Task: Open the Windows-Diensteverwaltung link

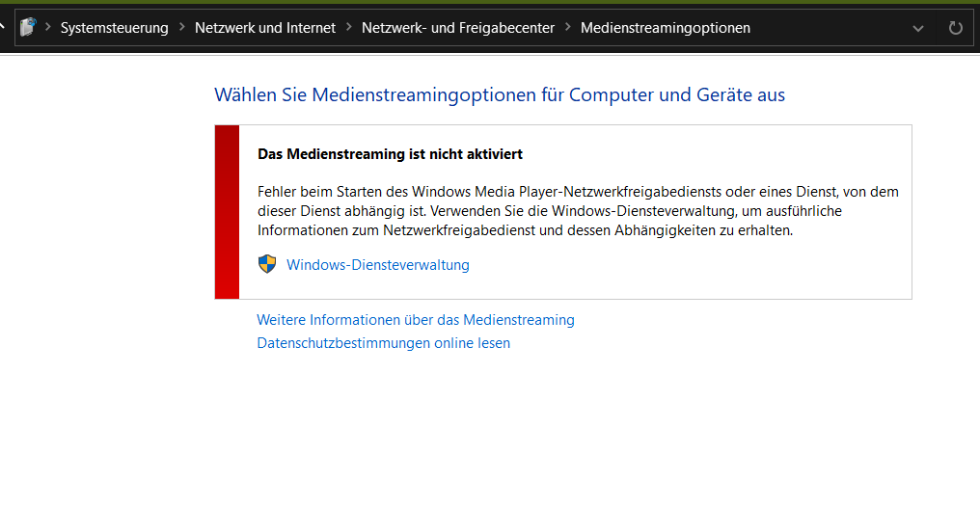Action: pos(377,265)
